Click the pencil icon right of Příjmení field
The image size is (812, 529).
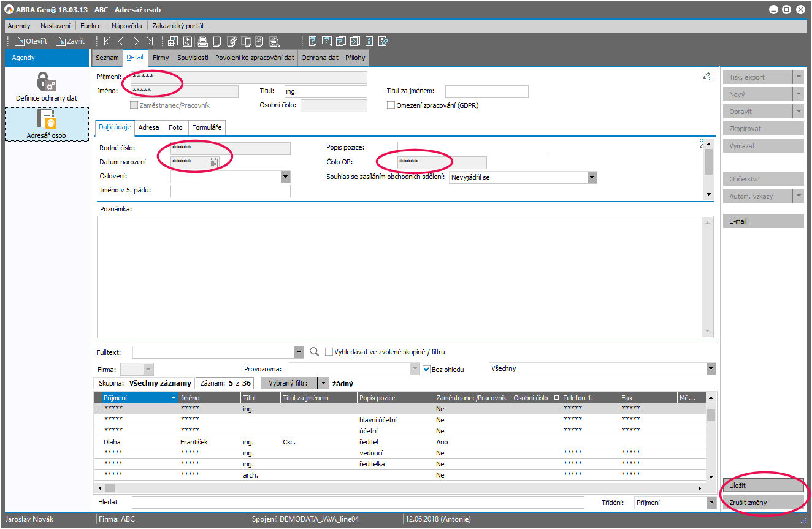click(x=708, y=75)
